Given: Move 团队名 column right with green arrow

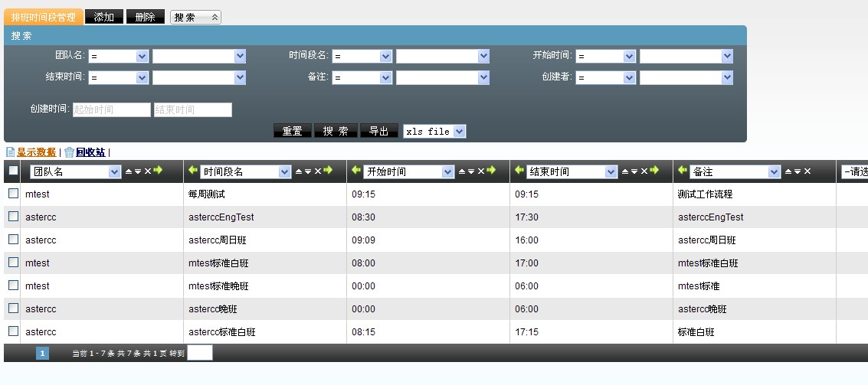Looking at the screenshot, I should 158,171.
